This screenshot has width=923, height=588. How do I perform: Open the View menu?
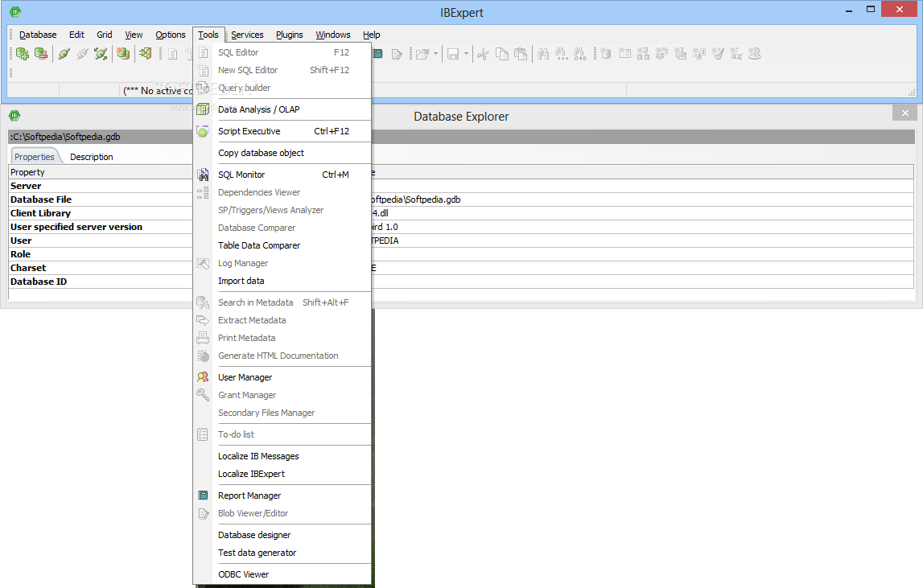pos(134,35)
